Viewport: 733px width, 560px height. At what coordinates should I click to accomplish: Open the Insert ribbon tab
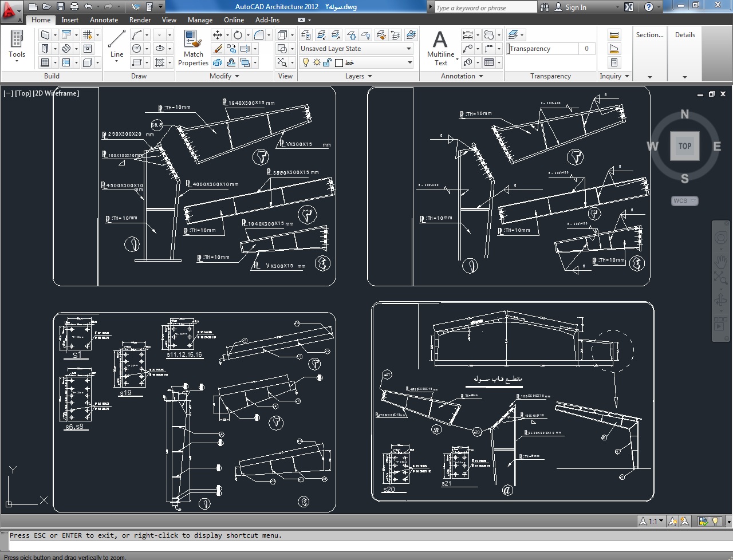(x=70, y=20)
